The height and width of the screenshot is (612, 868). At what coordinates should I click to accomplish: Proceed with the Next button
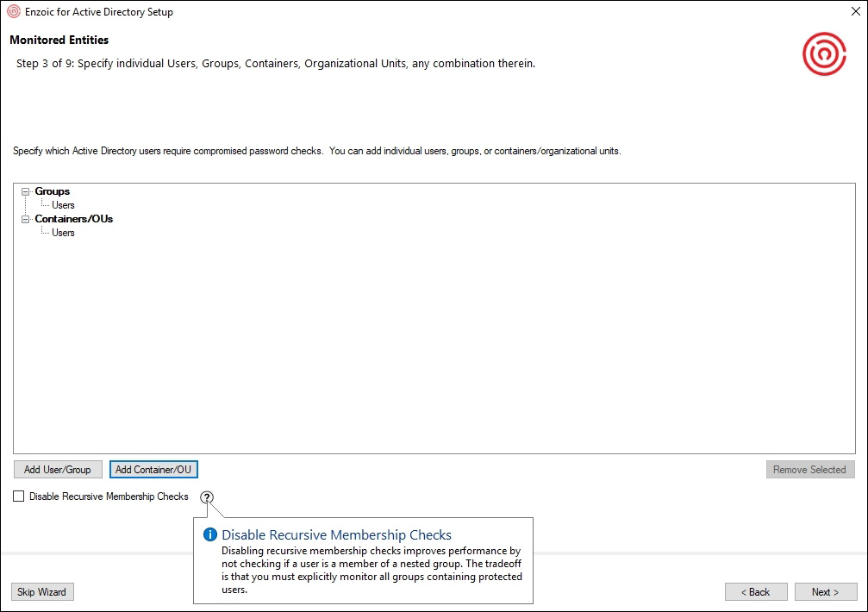pyautogui.click(x=826, y=592)
